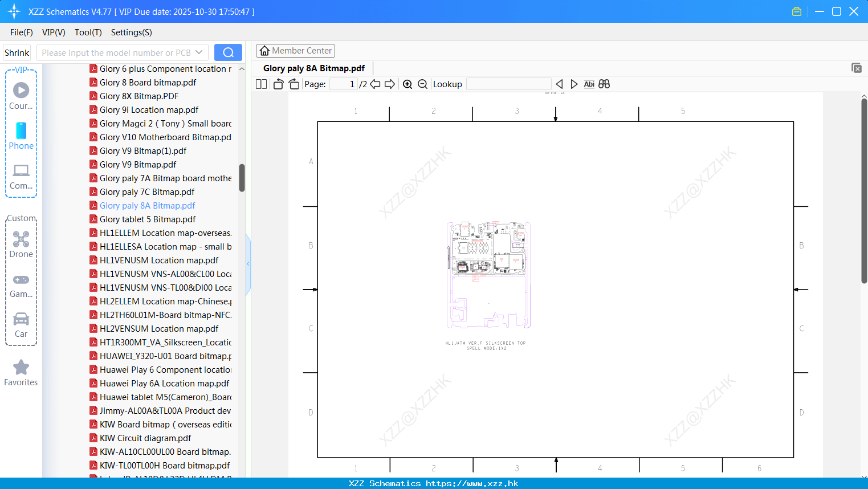Focus the model number search field
The height and width of the screenshot is (489, 868).
click(x=117, y=52)
